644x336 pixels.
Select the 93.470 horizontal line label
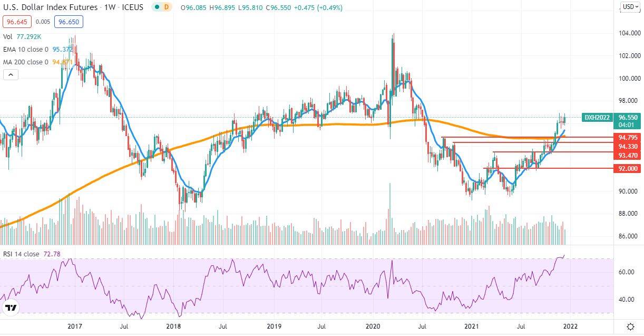point(628,156)
